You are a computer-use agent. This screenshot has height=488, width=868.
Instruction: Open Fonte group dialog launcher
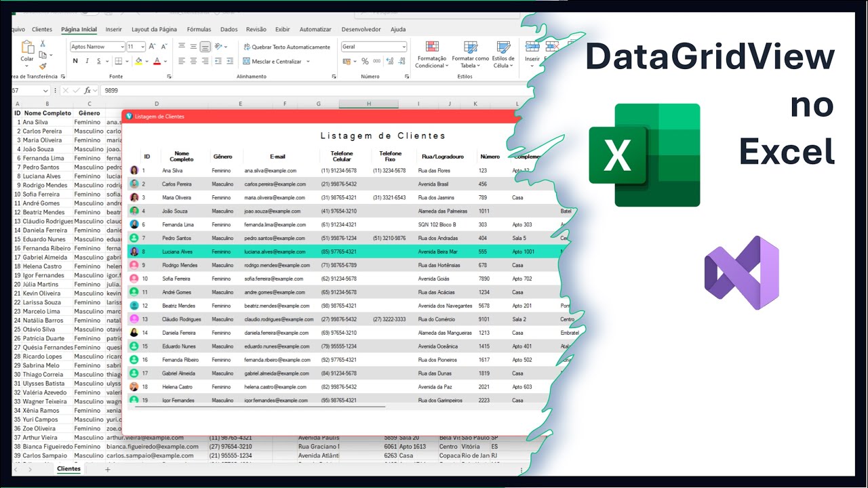[x=169, y=77]
